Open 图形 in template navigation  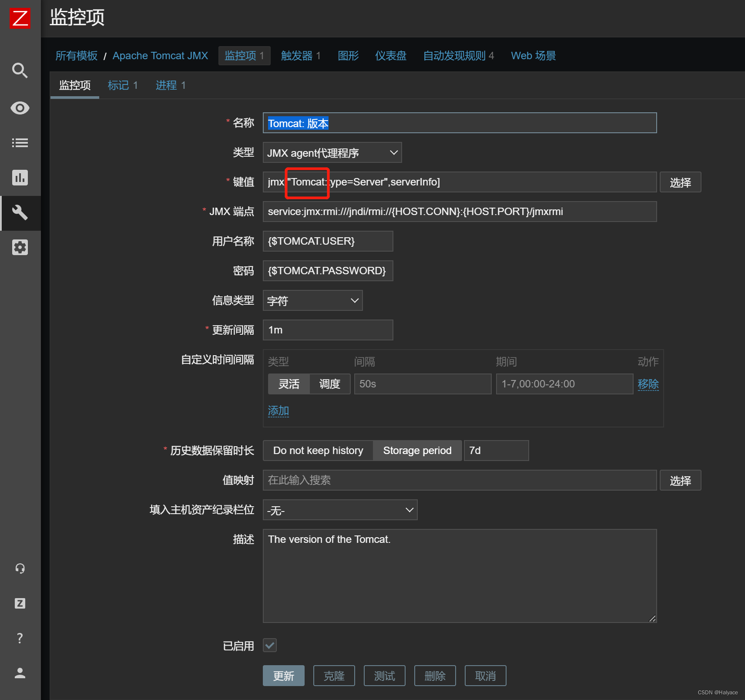coord(348,56)
